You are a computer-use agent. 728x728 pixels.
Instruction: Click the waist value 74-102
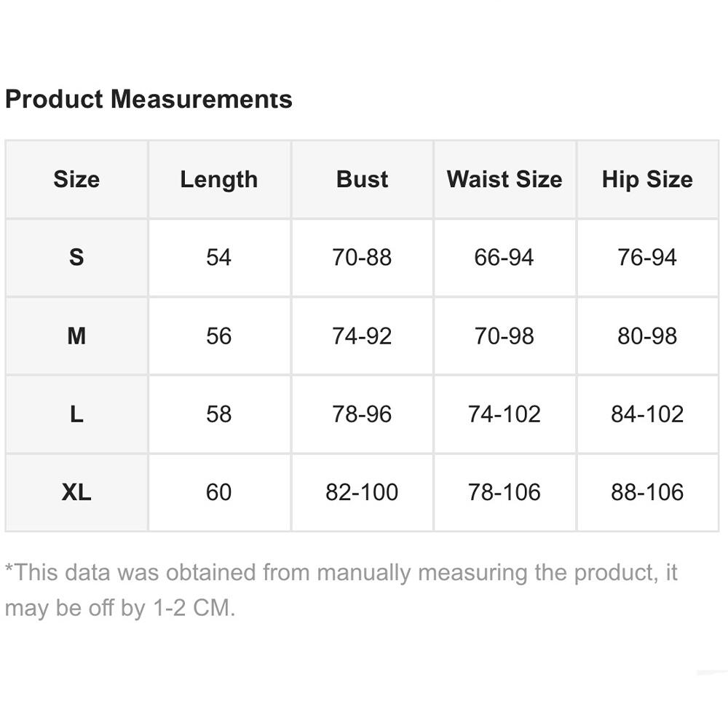coord(505,414)
